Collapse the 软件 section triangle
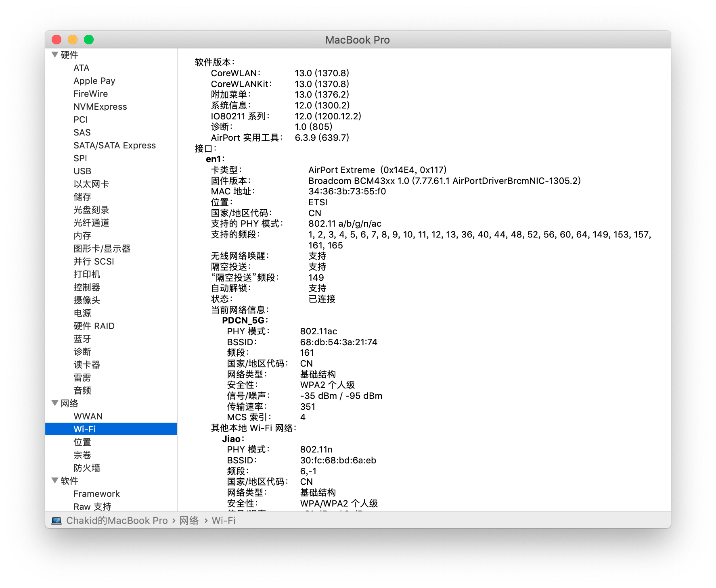The image size is (716, 588). [55, 480]
